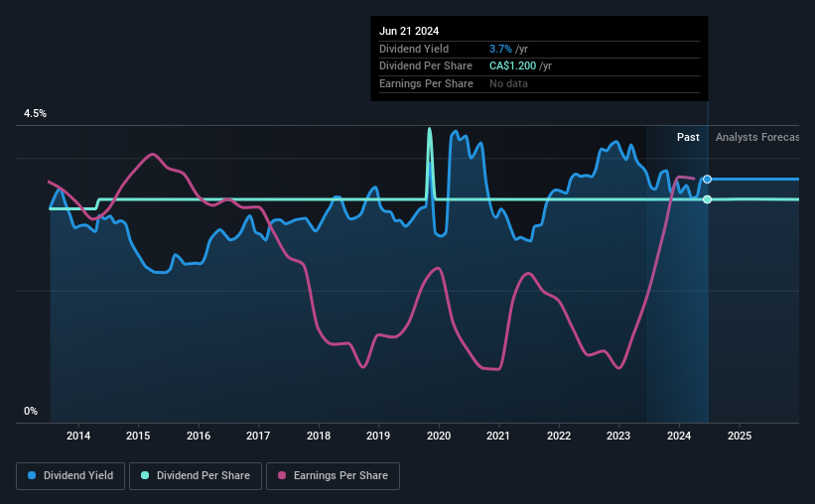Click the pink Earnings Per Share legend dot
Image resolution: width=815 pixels, height=504 pixels.
282,475
